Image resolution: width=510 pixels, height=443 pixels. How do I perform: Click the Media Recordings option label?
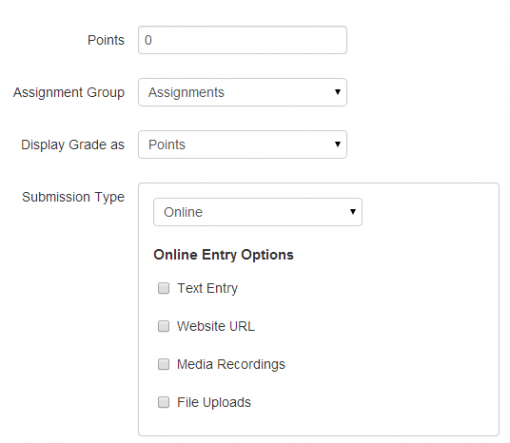pos(231,364)
